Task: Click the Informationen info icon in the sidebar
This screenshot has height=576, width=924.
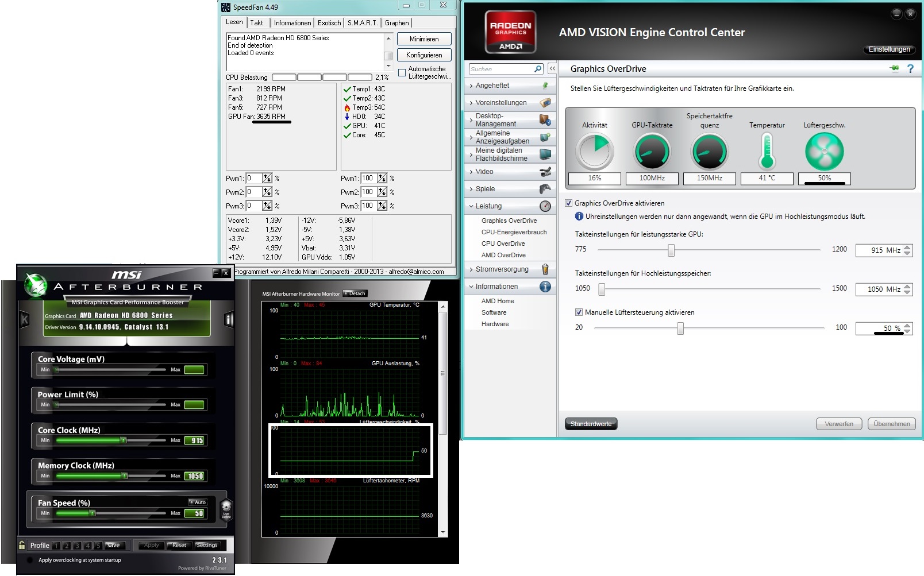Action: coord(545,287)
